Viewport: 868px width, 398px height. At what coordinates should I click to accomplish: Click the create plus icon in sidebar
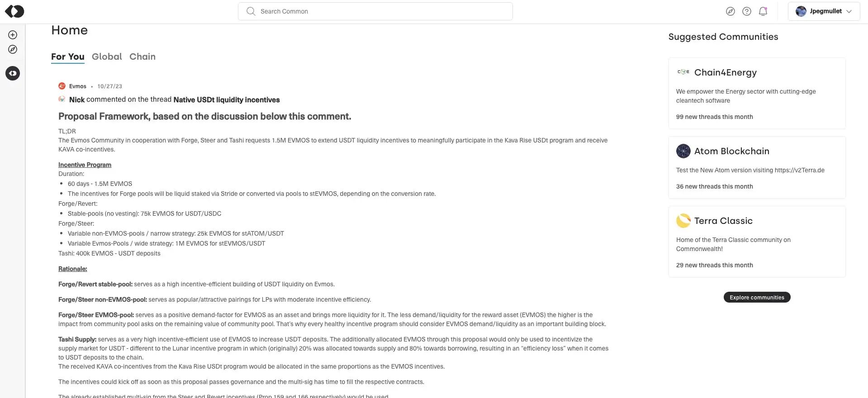(13, 35)
